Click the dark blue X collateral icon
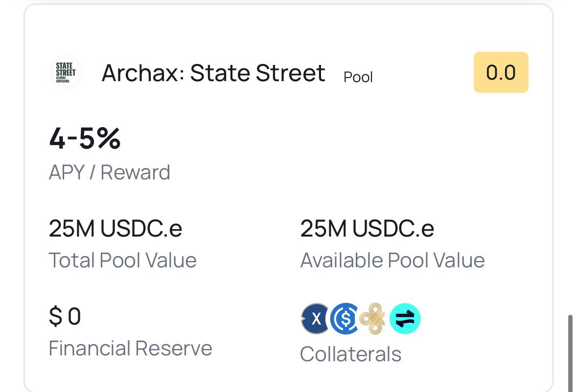 tap(316, 319)
